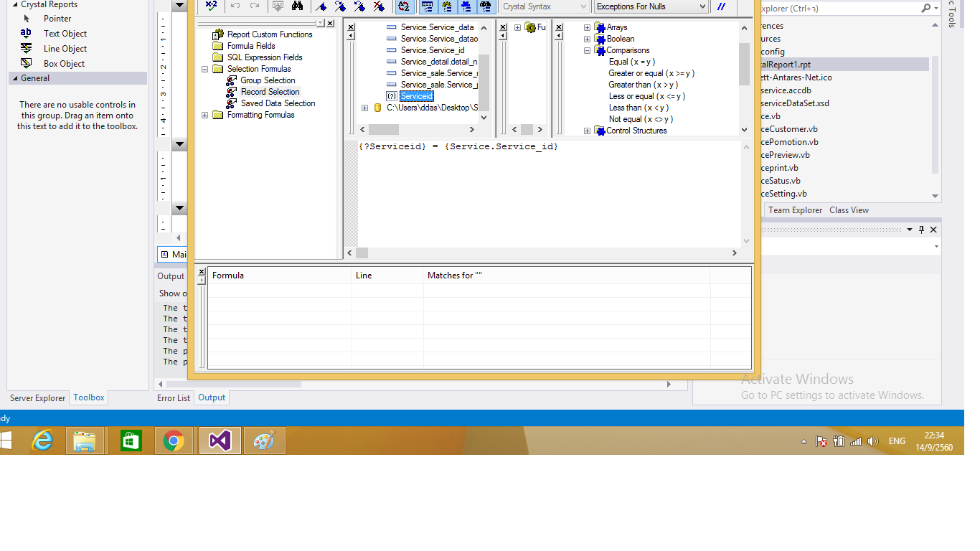The image size is (980, 551).
Task: Click inside the formula text editor
Action: click(549, 194)
